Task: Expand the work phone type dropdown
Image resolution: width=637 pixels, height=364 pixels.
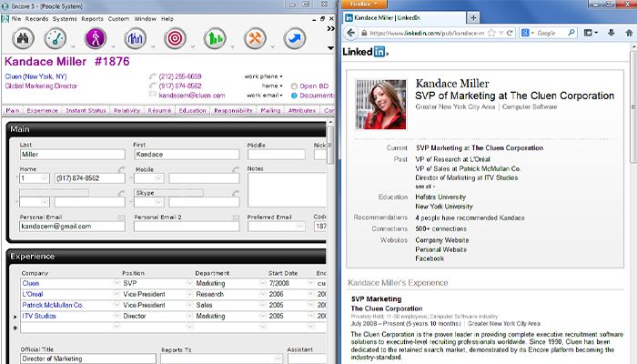Action: click(280, 76)
